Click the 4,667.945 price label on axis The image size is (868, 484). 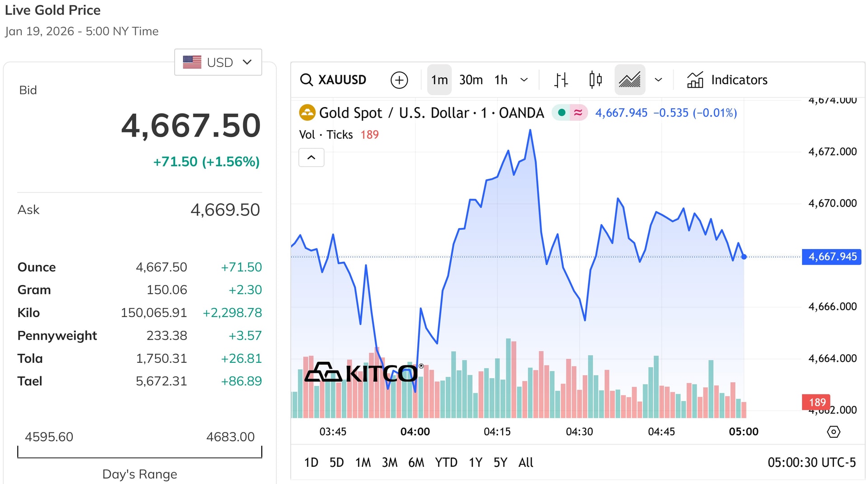[831, 256]
